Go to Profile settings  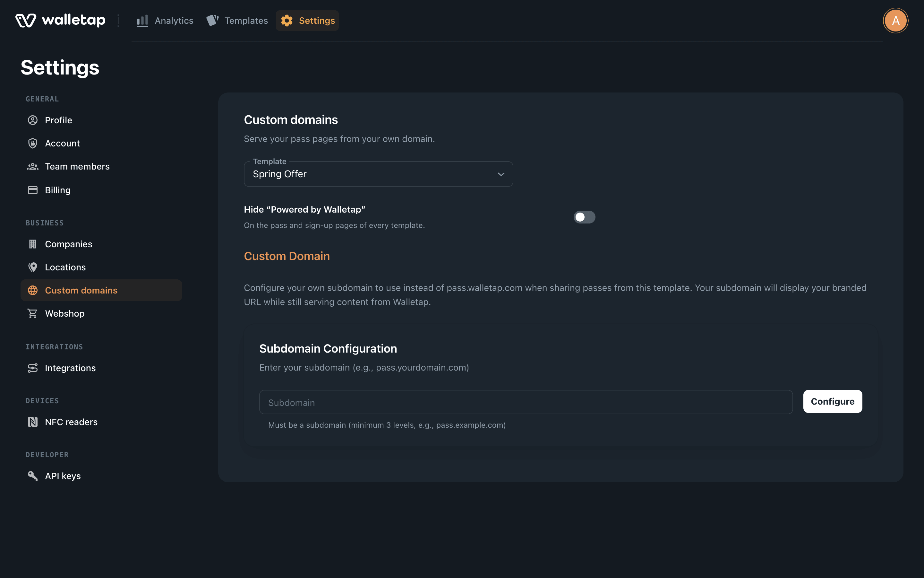pyautogui.click(x=101, y=120)
